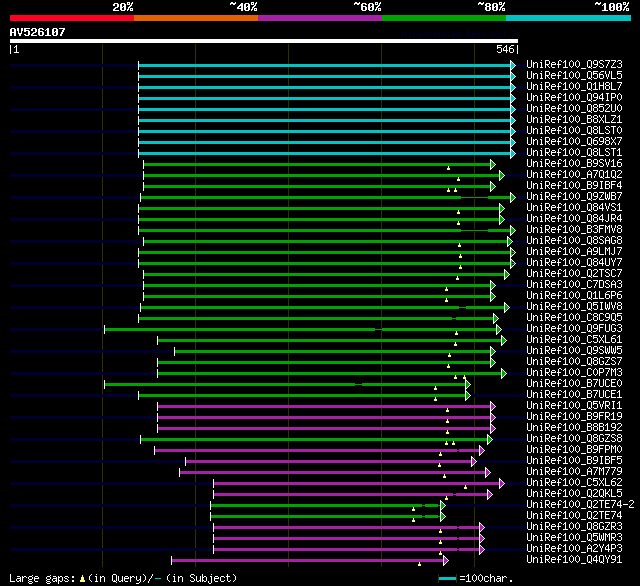
Task: Click the green arrowhead of the UniRef100_C0P7M3 row
Action: tap(504, 373)
